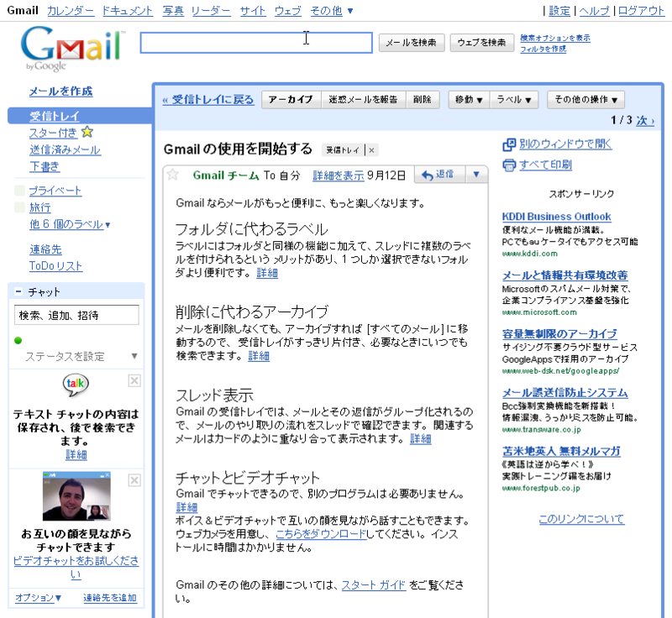The image size is (672, 618).
Task: Click the reply arrow button 返信
Action: (439, 175)
